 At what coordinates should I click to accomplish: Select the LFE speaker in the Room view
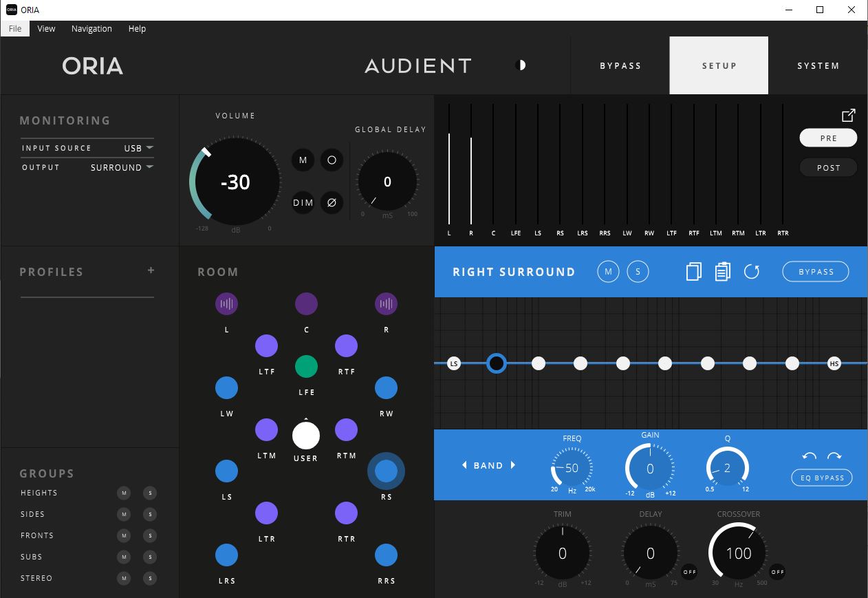[x=306, y=367]
